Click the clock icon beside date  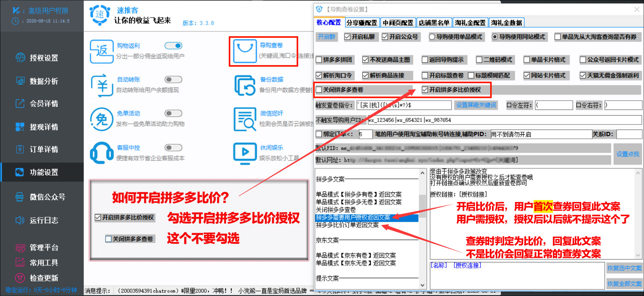pos(15,21)
